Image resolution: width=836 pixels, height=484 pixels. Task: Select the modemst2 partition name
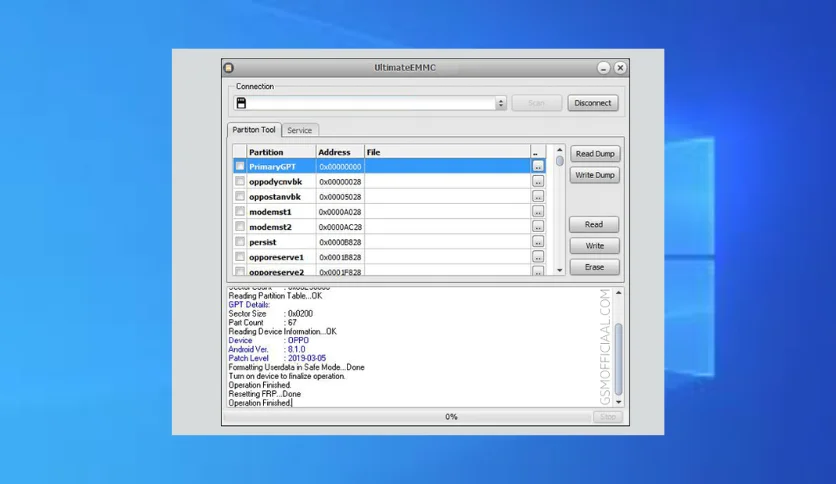pos(270,227)
